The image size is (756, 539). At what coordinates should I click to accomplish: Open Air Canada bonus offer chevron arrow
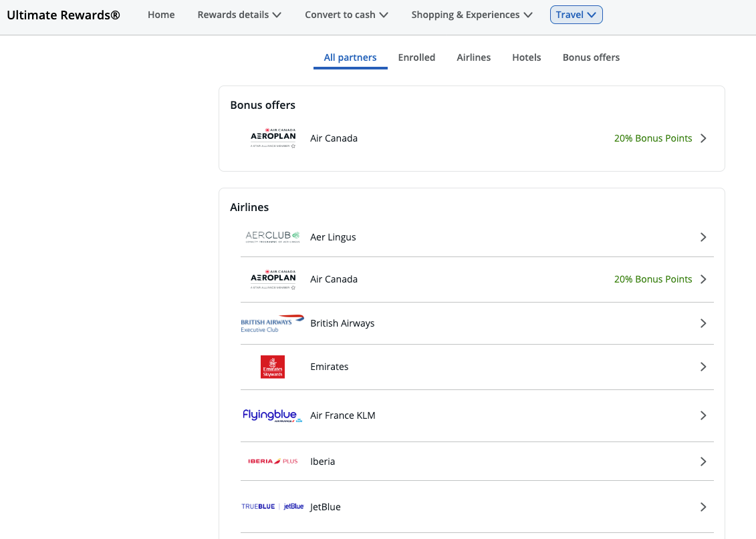point(703,138)
